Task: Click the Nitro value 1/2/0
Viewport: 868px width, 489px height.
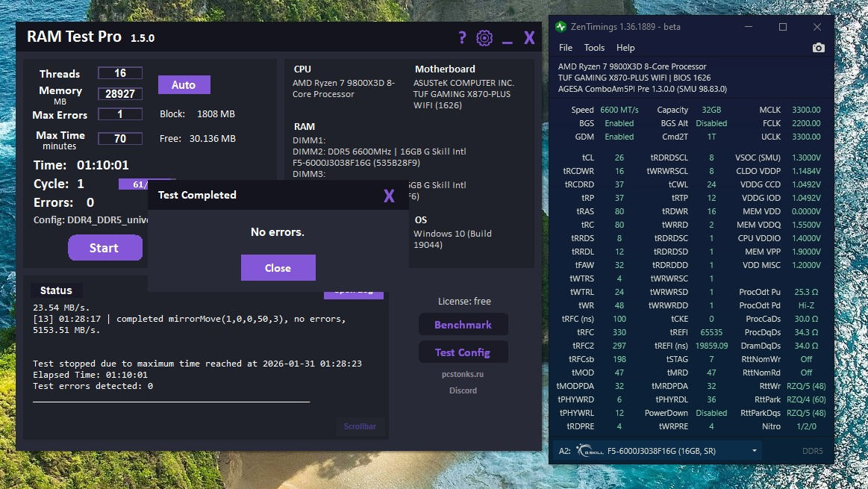Action: 806,426
